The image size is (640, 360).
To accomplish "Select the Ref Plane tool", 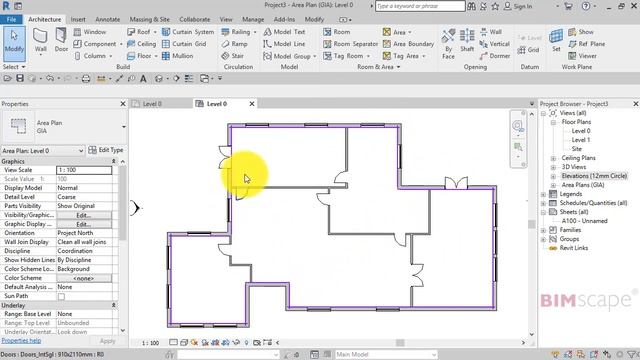I will pos(587,44).
